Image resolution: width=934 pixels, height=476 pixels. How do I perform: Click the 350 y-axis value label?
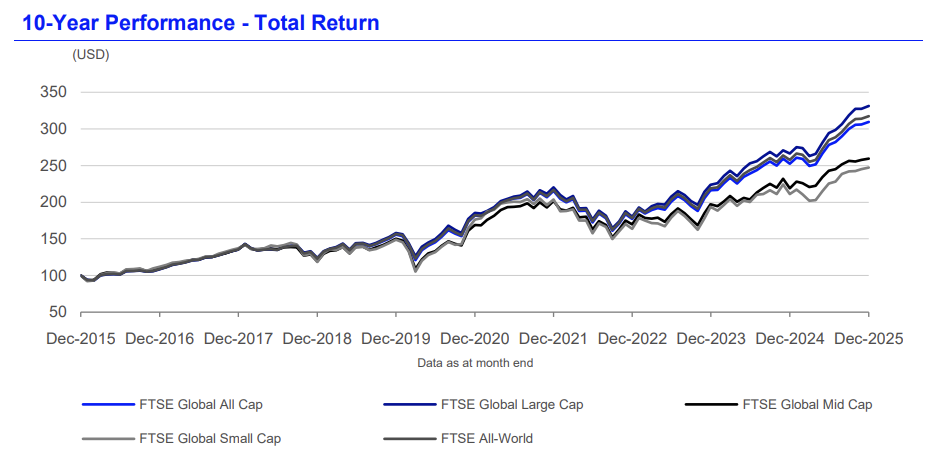tap(53, 92)
